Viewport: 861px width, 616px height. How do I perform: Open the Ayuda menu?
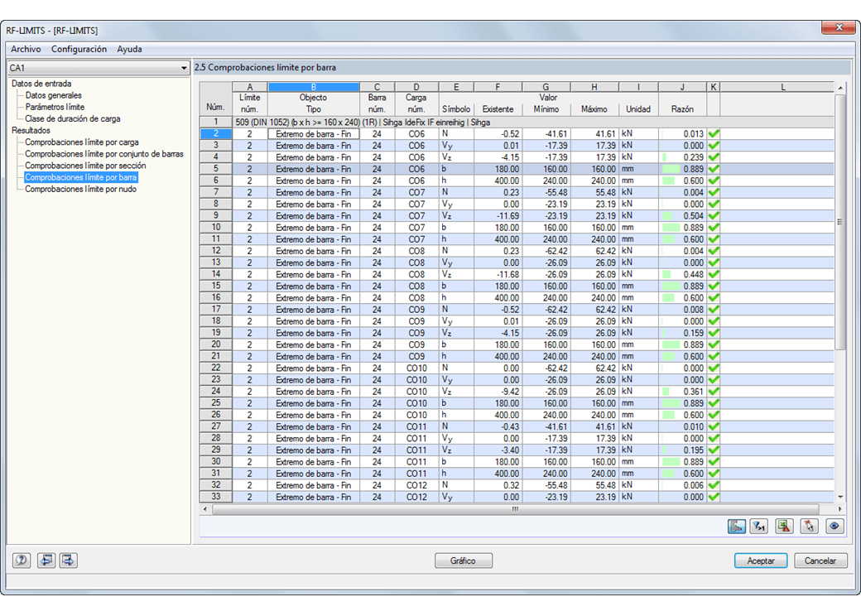(129, 49)
